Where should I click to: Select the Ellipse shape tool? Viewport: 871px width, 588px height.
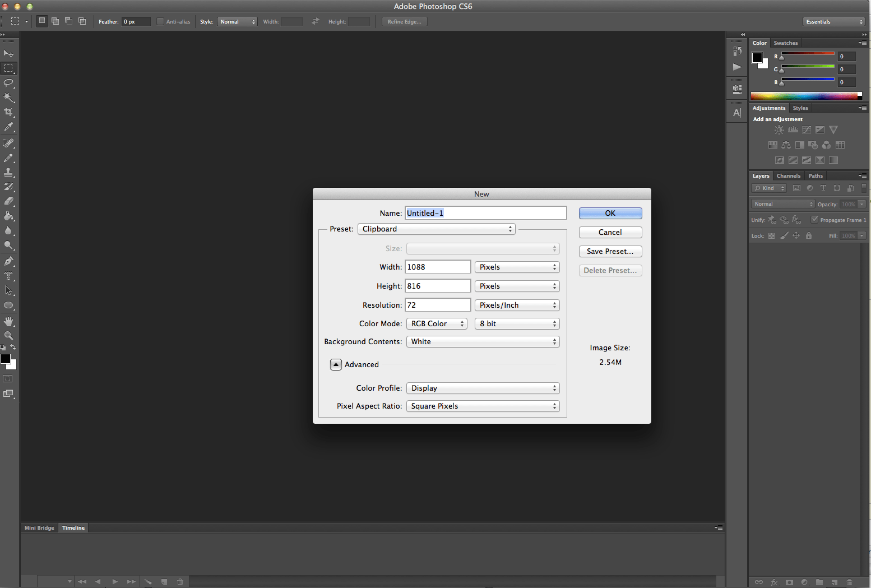pyautogui.click(x=8, y=305)
